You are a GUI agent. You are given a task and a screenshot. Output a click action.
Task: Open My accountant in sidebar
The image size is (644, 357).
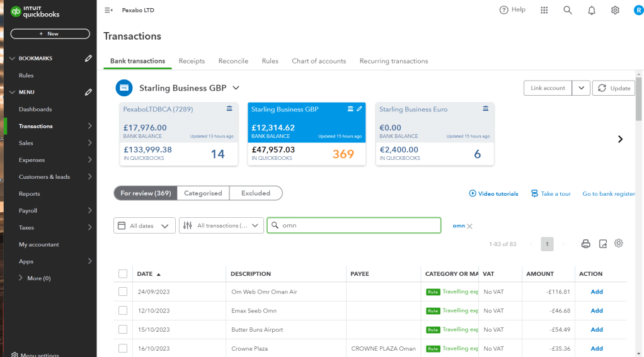point(39,244)
